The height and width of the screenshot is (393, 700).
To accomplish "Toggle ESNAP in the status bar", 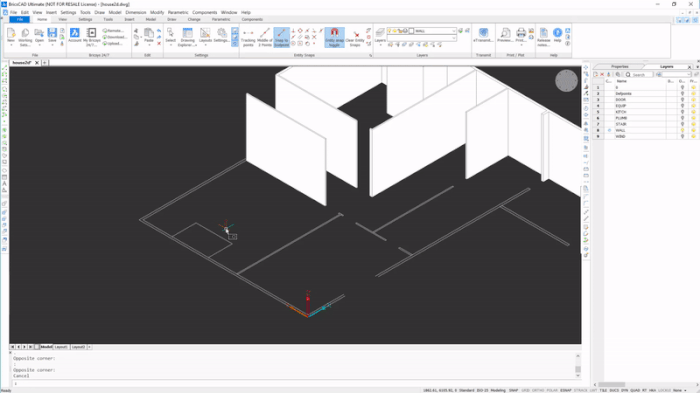I will click(x=566, y=390).
